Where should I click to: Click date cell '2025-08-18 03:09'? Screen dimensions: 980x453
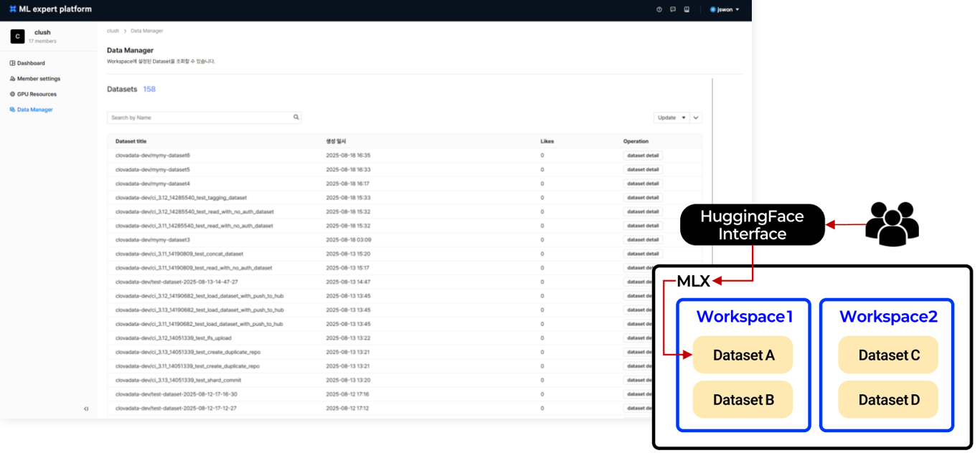tap(348, 239)
